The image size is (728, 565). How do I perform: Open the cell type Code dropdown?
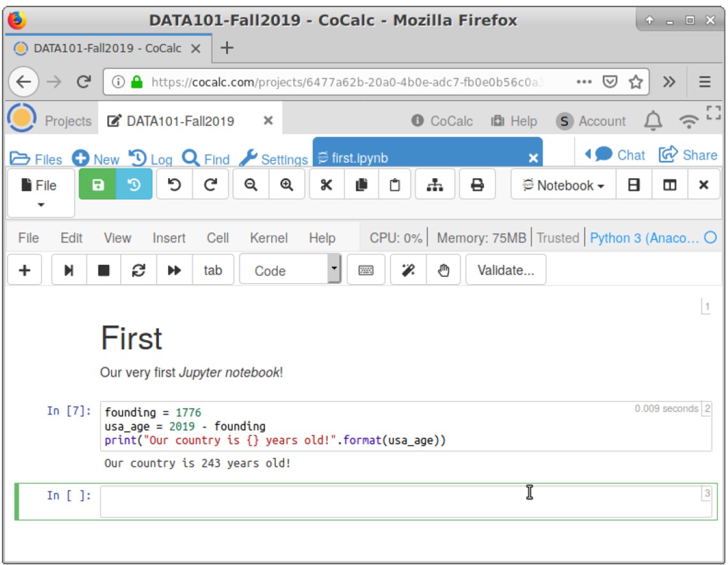pos(290,269)
